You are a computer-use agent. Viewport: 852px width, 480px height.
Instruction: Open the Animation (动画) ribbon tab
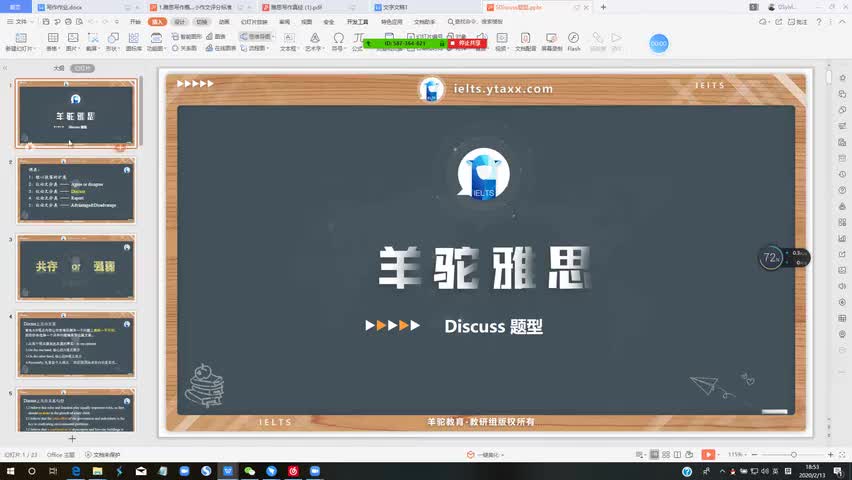[224, 22]
